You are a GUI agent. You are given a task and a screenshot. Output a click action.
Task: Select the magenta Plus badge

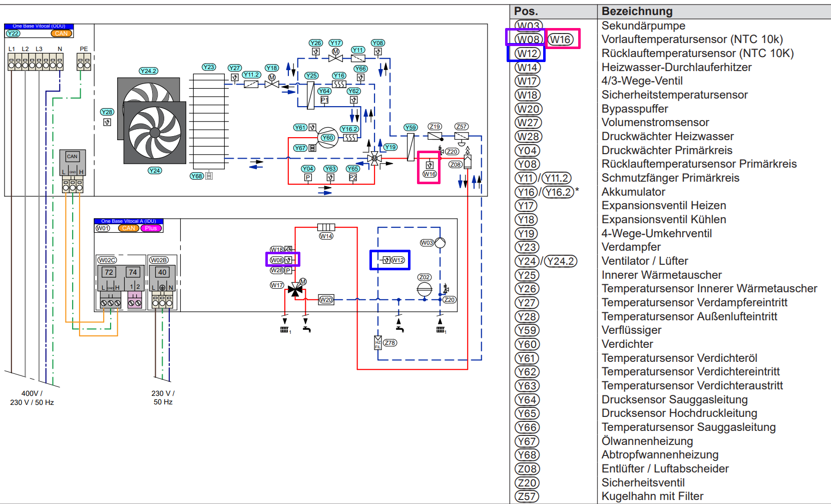(x=151, y=228)
